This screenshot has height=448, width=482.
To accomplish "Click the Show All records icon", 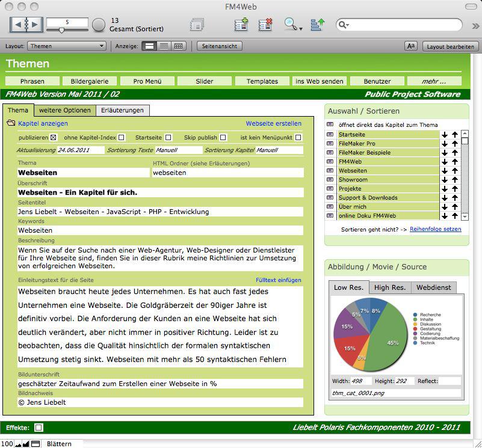I will pyautogui.click(x=196, y=25).
